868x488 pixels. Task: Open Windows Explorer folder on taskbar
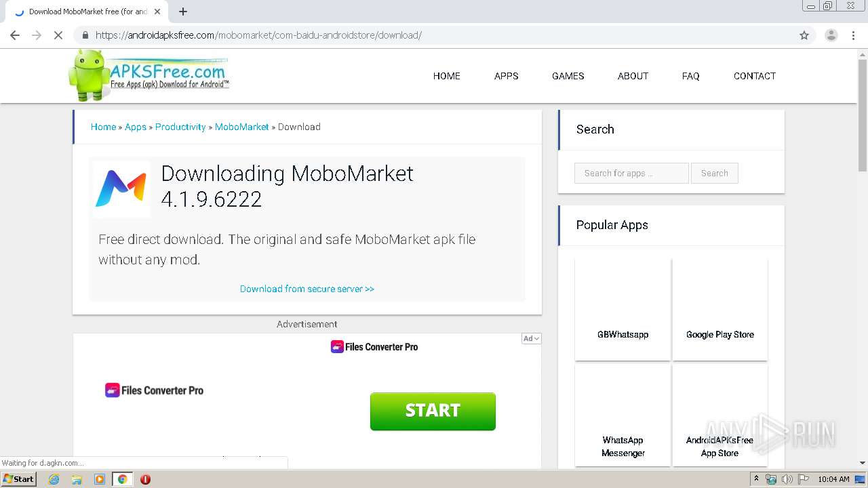[77, 479]
